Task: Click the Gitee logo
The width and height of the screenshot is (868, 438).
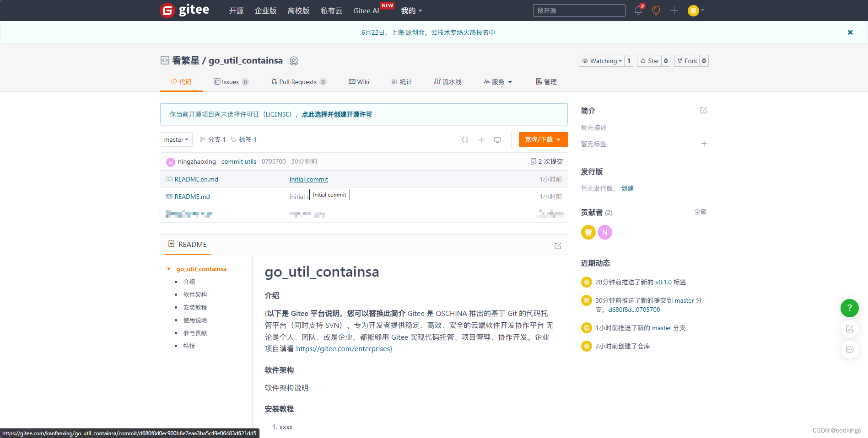Action: (184, 10)
